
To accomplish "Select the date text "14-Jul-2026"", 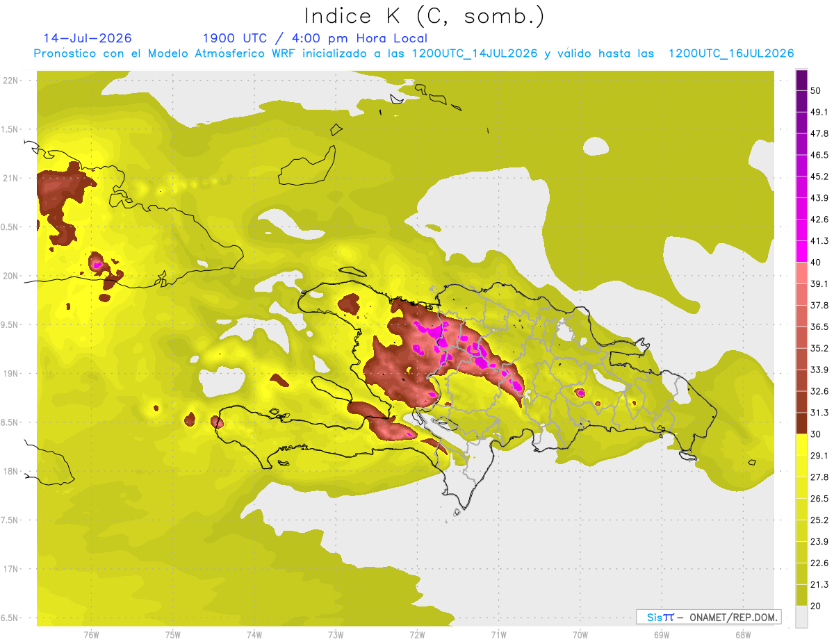I will (x=88, y=38).
